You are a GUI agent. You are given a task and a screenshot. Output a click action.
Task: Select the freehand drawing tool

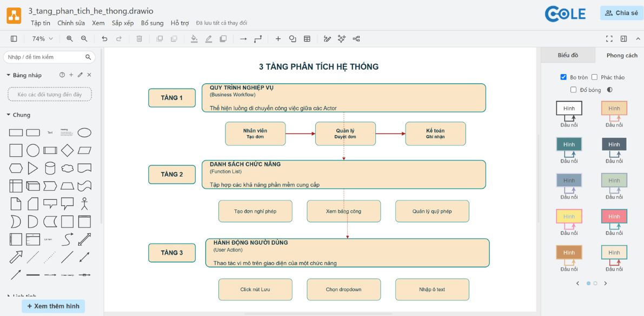pyautogui.click(x=327, y=38)
